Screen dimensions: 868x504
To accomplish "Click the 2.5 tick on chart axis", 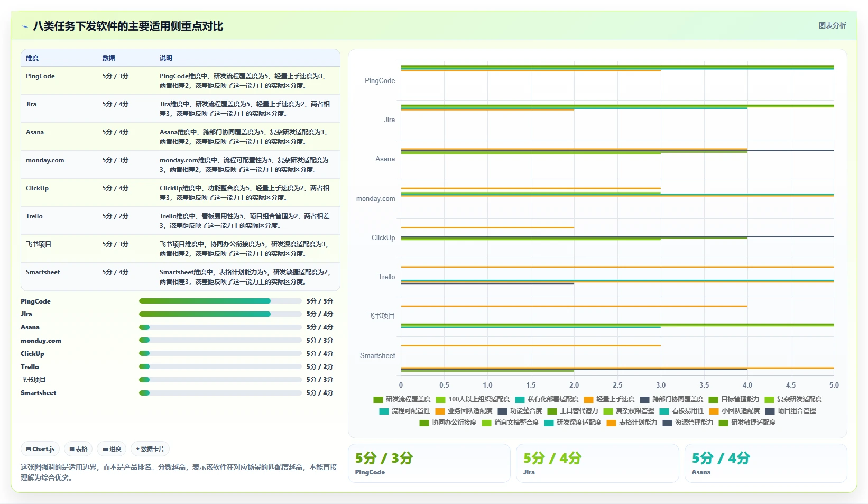I will click(x=617, y=386).
